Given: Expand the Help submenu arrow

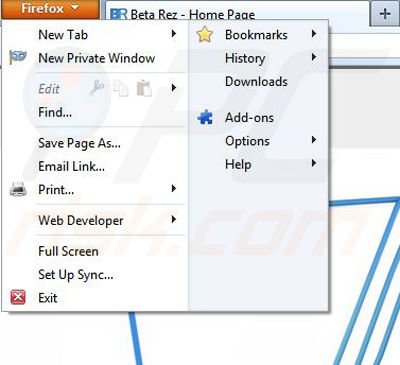Looking at the screenshot, I should 314,163.
